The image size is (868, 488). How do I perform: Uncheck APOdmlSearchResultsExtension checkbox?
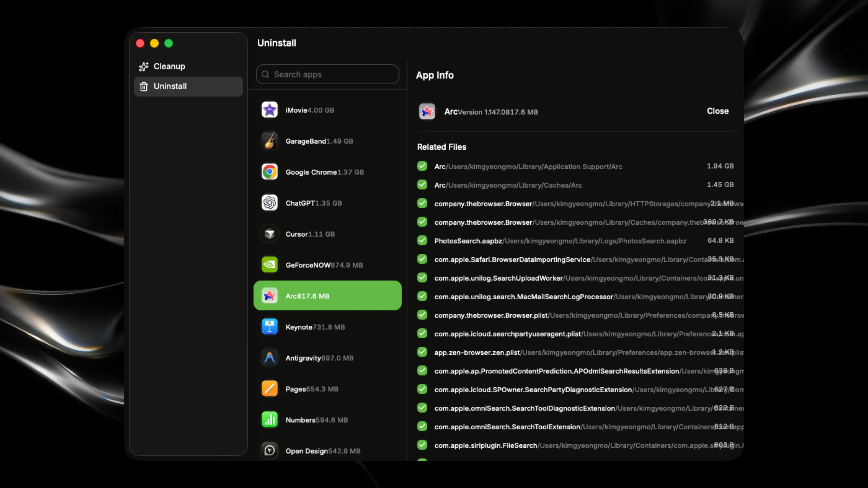coord(422,370)
